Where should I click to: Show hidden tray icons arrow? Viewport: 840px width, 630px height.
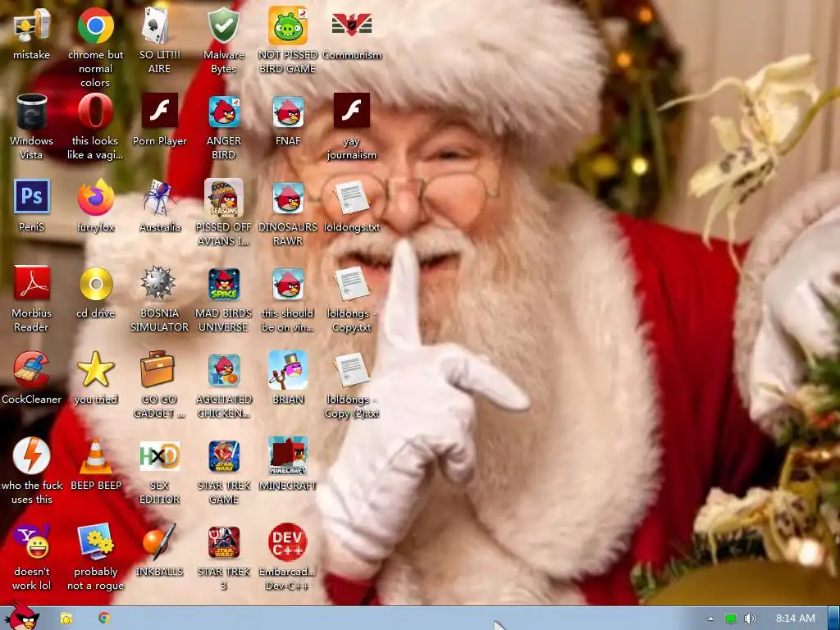711,619
